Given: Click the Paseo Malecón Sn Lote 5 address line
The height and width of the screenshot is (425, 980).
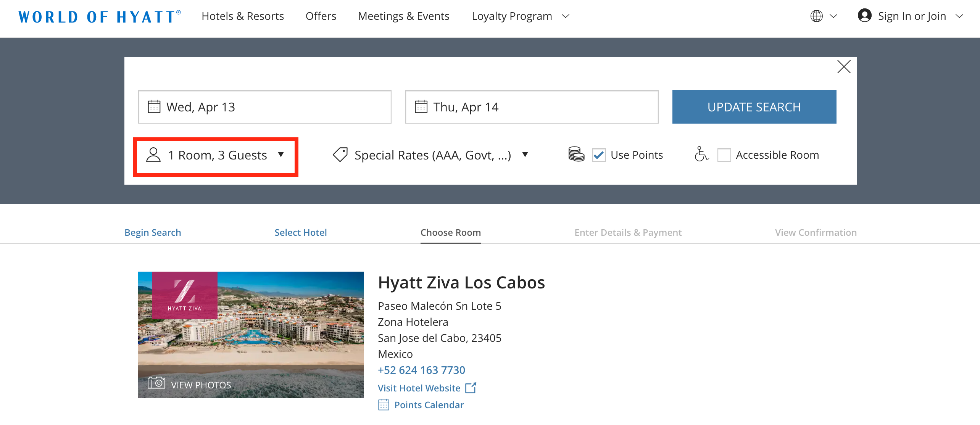Looking at the screenshot, I should 440,306.
